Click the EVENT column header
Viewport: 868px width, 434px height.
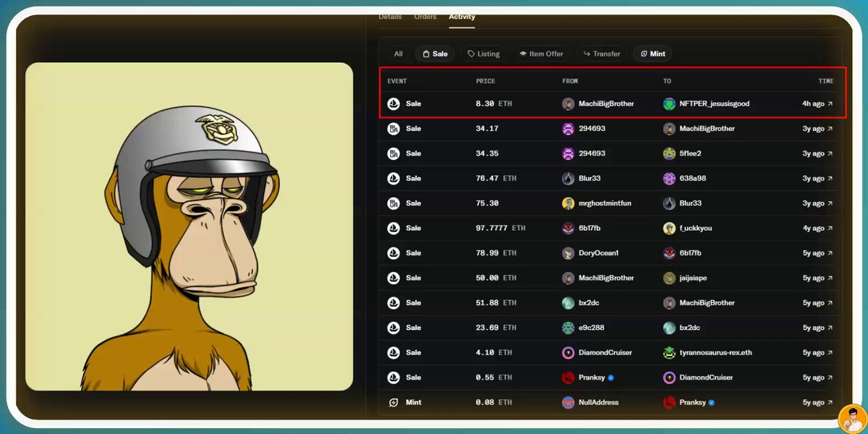pyautogui.click(x=397, y=81)
